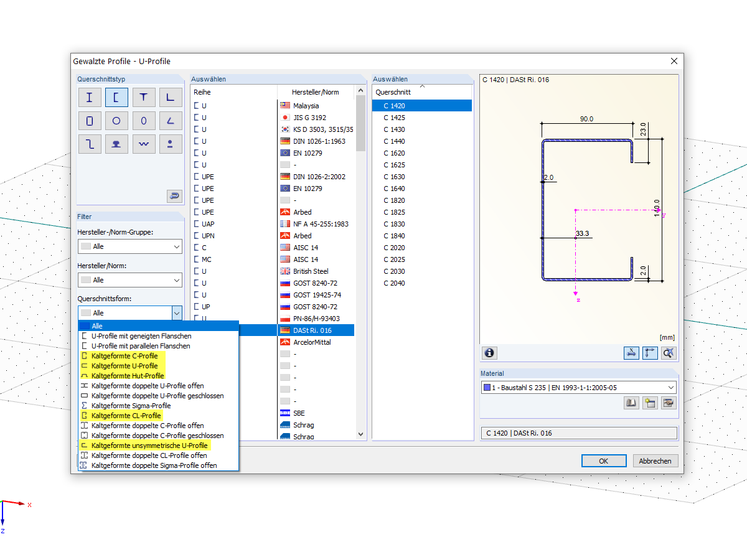This screenshot has height=560, width=747.
Task: Close the Gewalzte Profile dialog
Action: [674, 61]
